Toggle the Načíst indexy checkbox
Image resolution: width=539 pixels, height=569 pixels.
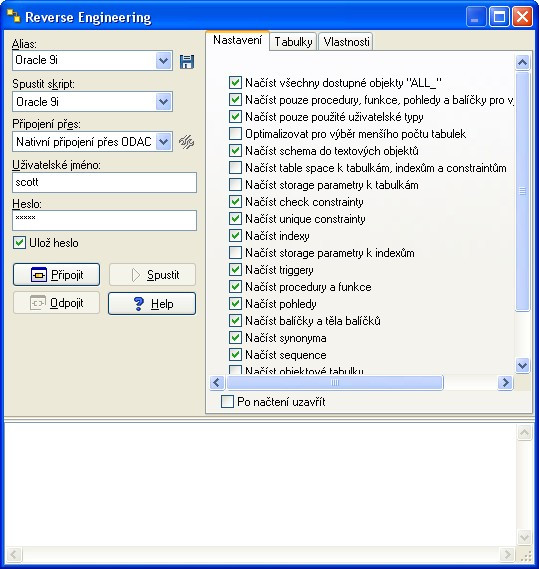click(x=235, y=236)
